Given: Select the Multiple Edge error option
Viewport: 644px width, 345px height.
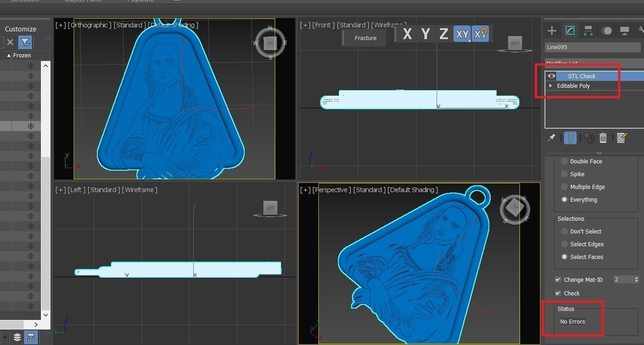Looking at the screenshot, I should pyautogui.click(x=564, y=187).
